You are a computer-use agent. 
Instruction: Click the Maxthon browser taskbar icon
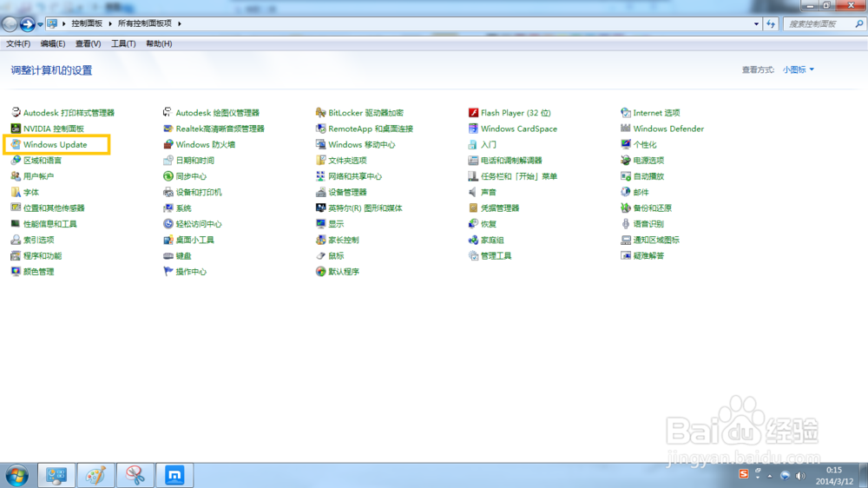pyautogui.click(x=174, y=475)
